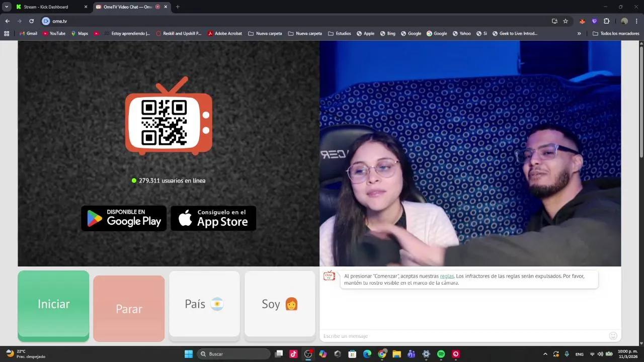Open Spotify from the taskbar

pyautogui.click(x=441, y=354)
